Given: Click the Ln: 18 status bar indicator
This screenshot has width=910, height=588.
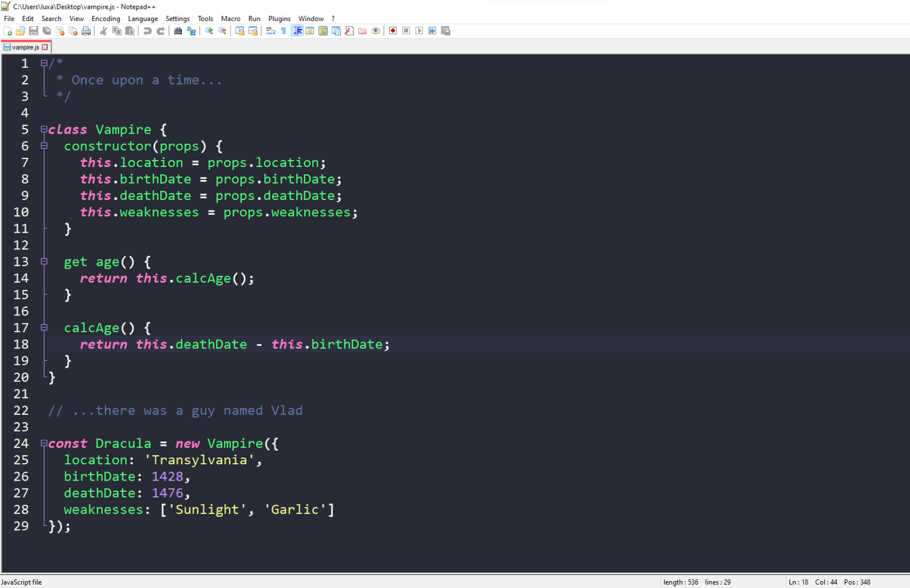Looking at the screenshot, I should coord(798,582).
